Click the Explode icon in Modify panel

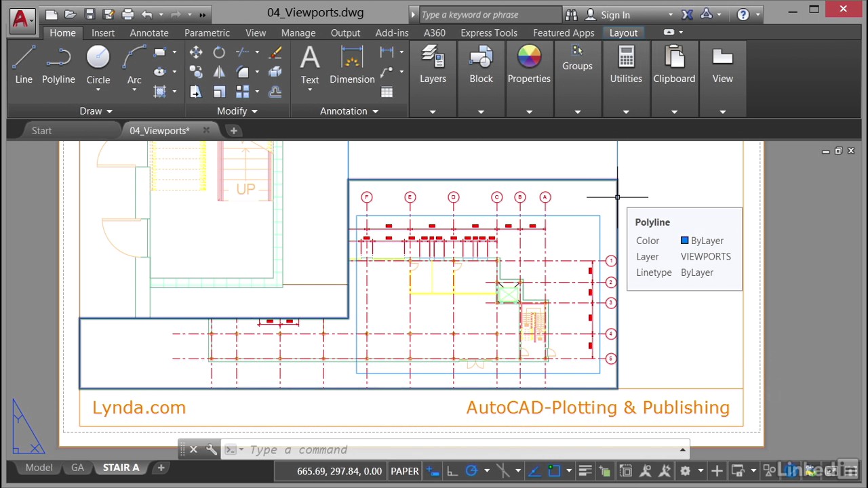[275, 72]
